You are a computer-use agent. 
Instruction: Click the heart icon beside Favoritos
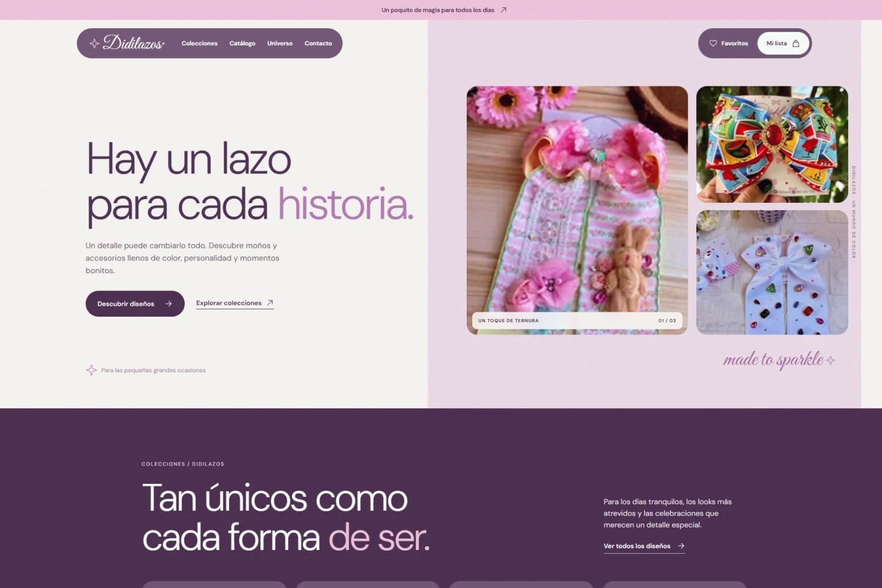point(713,43)
